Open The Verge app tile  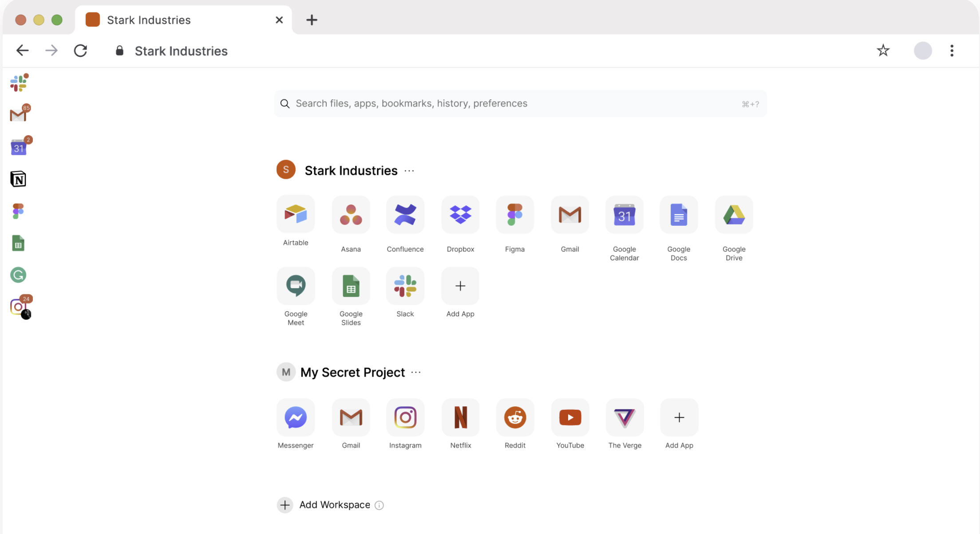point(624,417)
